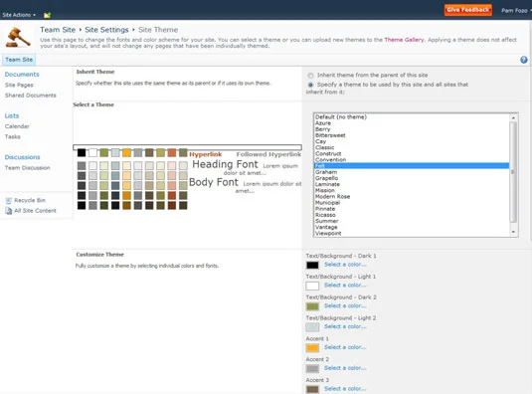Click the Followed Hyperlink preview text
This screenshot has height=394, width=532.
coord(268,154)
